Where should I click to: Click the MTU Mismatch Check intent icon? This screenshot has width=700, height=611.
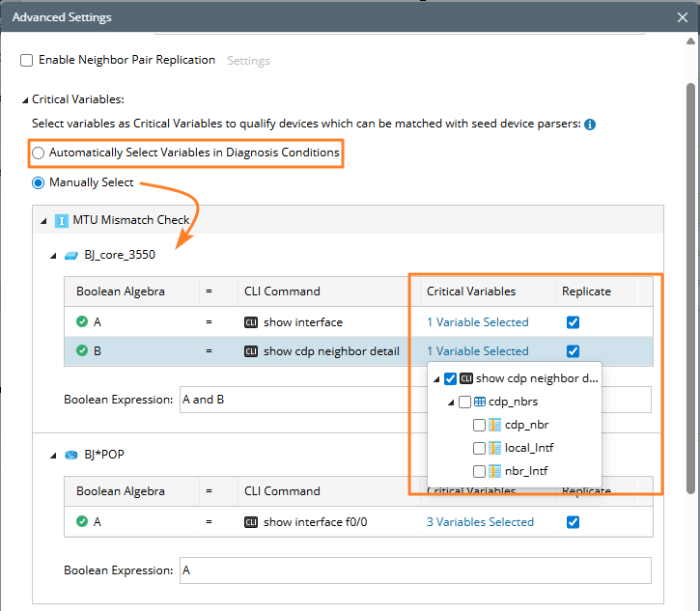(62, 221)
